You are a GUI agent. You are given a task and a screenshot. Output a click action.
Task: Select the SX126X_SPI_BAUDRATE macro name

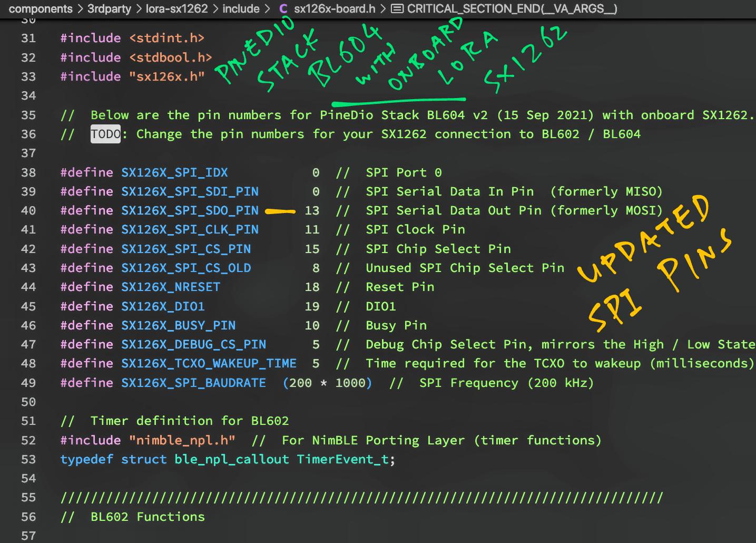coord(193,383)
